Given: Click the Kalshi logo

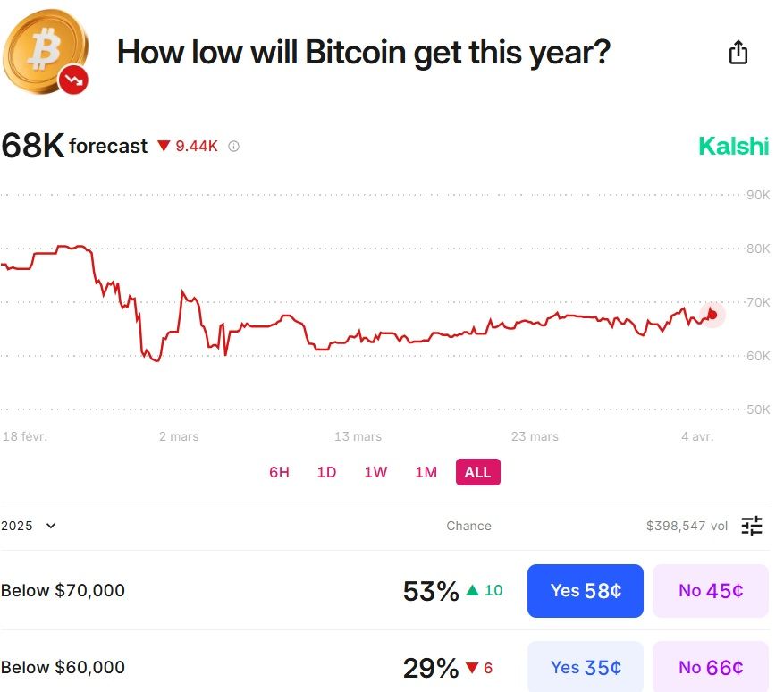Looking at the screenshot, I should point(734,146).
